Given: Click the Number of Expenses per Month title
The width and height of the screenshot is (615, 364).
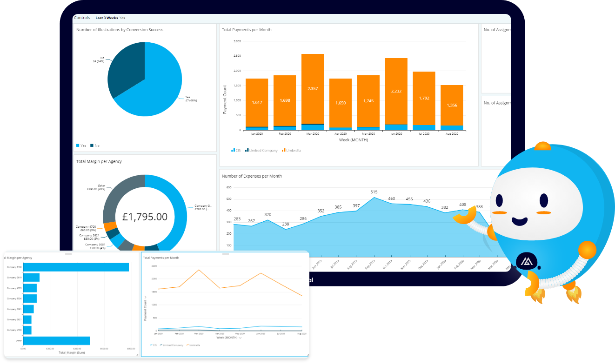Looking at the screenshot, I should tap(252, 176).
